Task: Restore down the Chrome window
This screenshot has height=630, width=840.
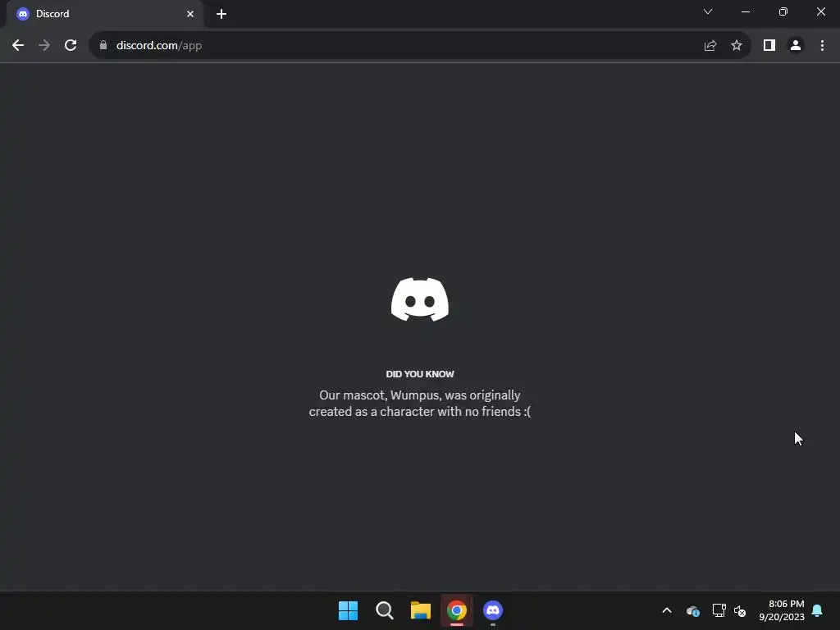Action: tap(783, 11)
